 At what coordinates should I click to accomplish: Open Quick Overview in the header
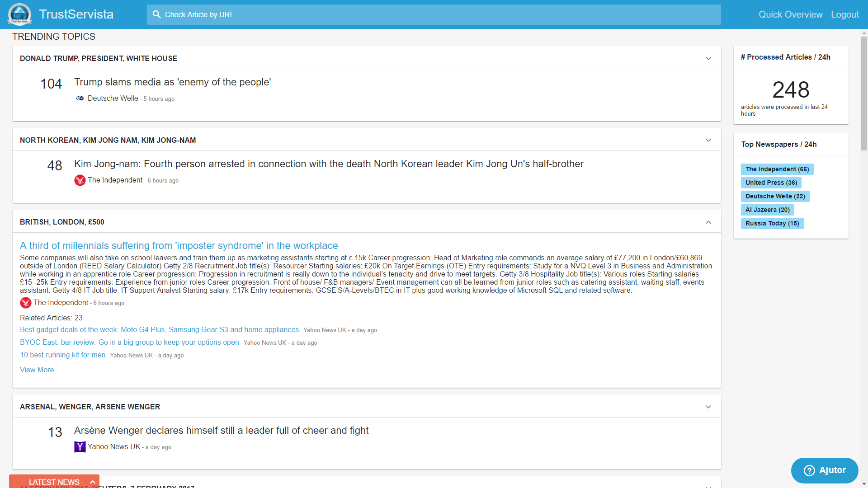coord(790,14)
